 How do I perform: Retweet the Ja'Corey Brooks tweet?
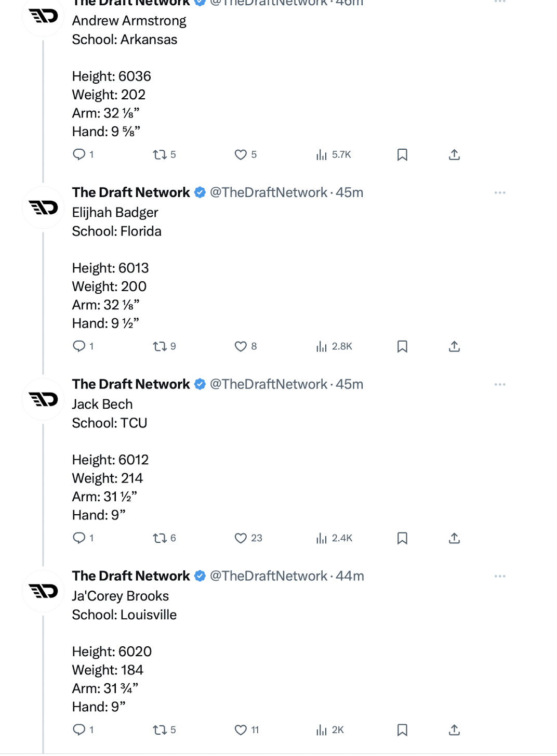pos(160,730)
